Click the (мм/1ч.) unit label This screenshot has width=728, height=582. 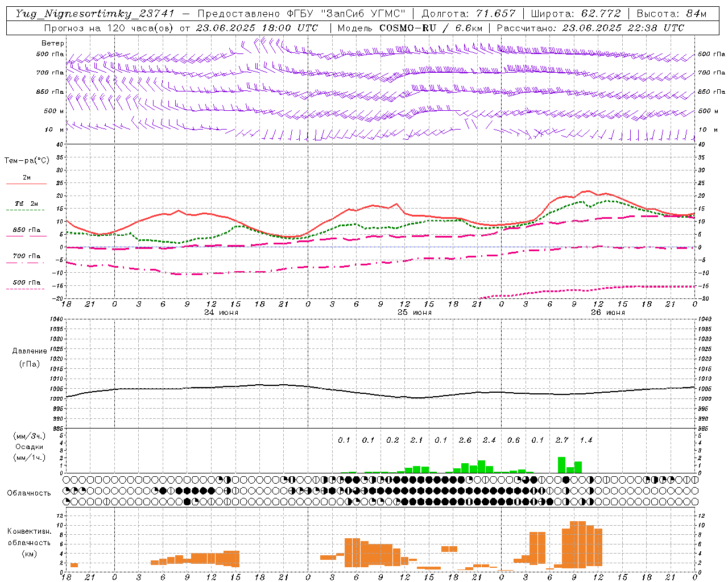click(30, 458)
